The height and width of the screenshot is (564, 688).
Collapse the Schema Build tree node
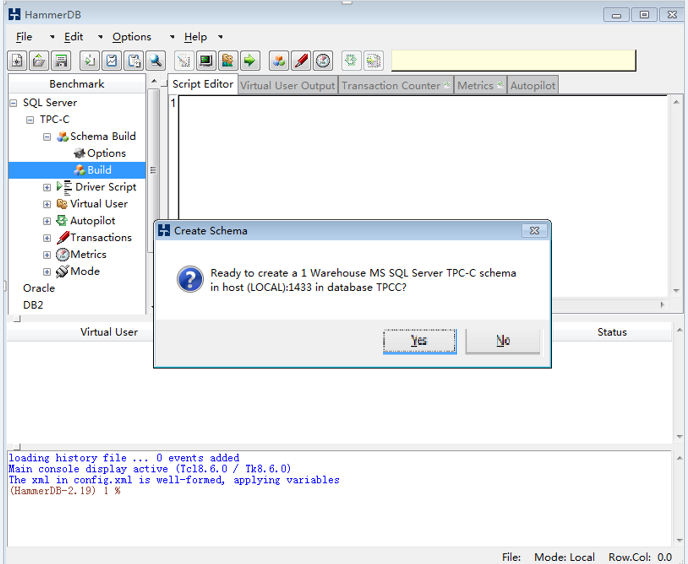[x=47, y=137]
